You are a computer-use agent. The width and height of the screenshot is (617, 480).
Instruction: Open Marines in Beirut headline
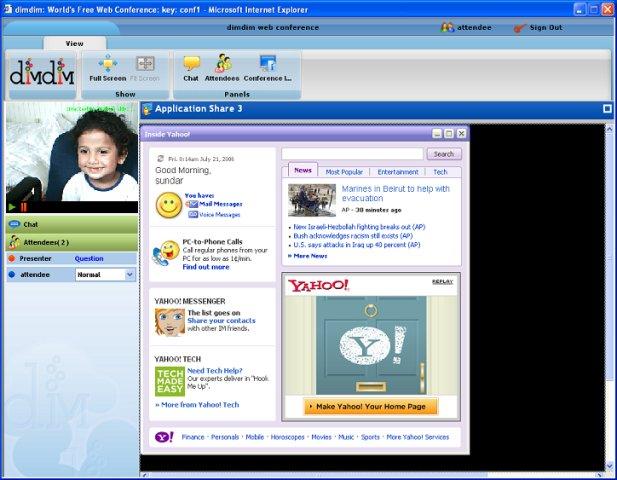tap(395, 193)
